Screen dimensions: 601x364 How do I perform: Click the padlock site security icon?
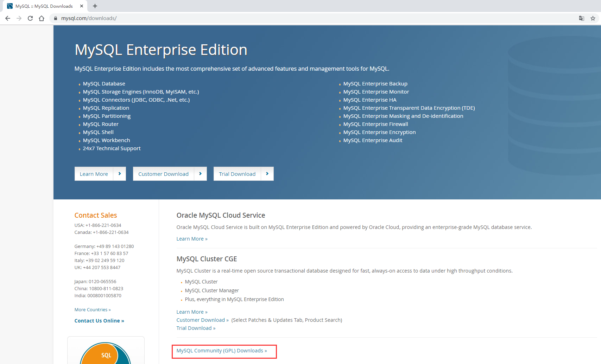pos(56,18)
